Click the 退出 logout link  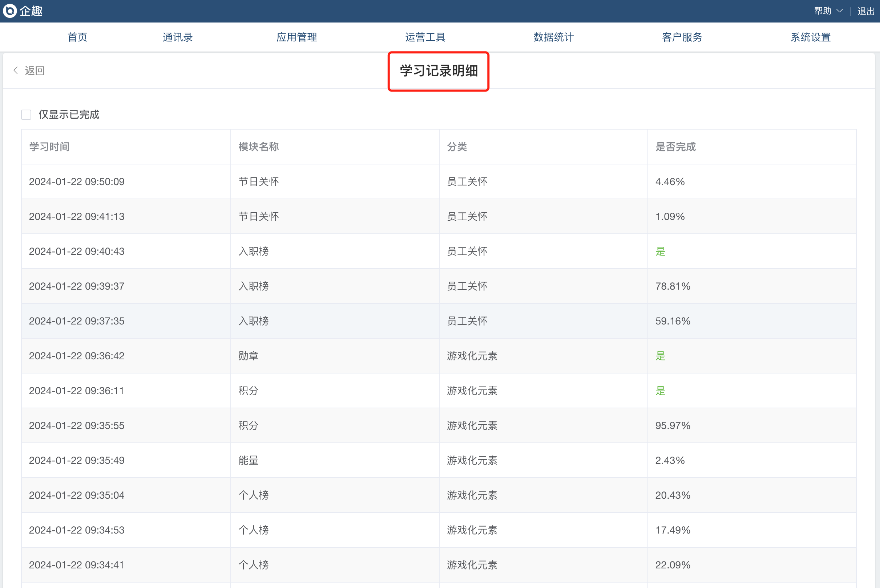click(x=865, y=11)
